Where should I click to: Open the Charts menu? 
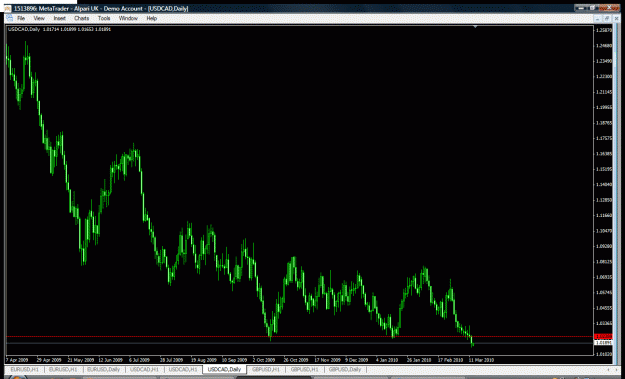pos(81,18)
